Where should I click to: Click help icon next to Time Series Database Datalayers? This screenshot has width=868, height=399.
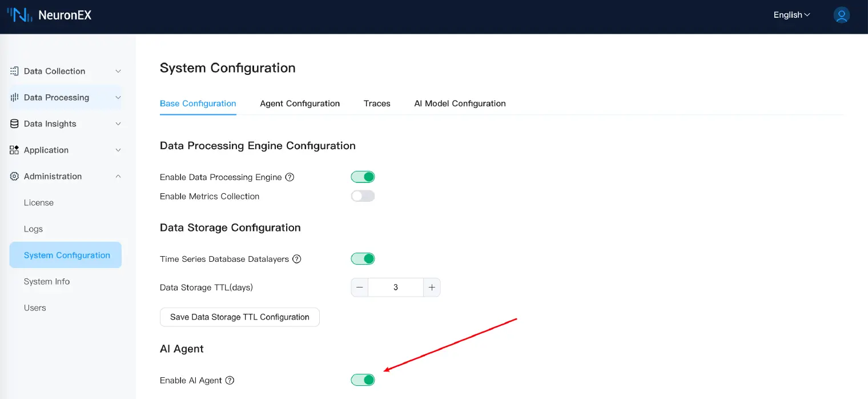click(297, 259)
